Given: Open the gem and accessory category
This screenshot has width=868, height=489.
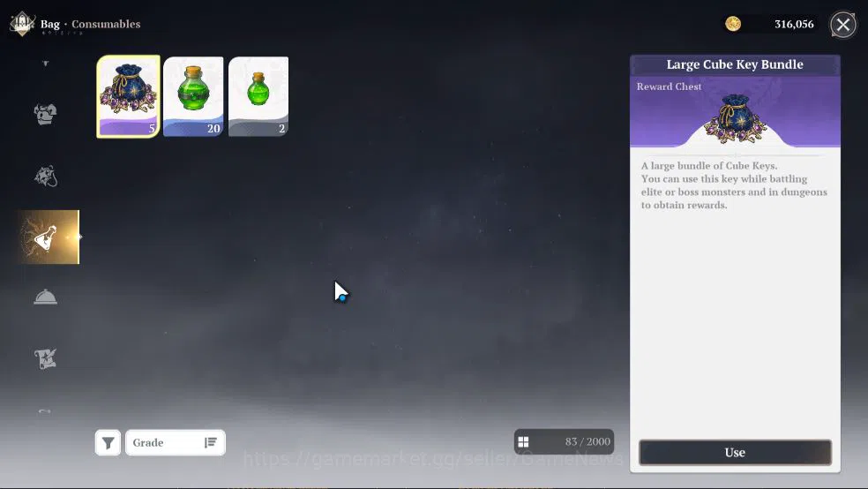Looking at the screenshot, I should pyautogui.click(x=45, y=177).
